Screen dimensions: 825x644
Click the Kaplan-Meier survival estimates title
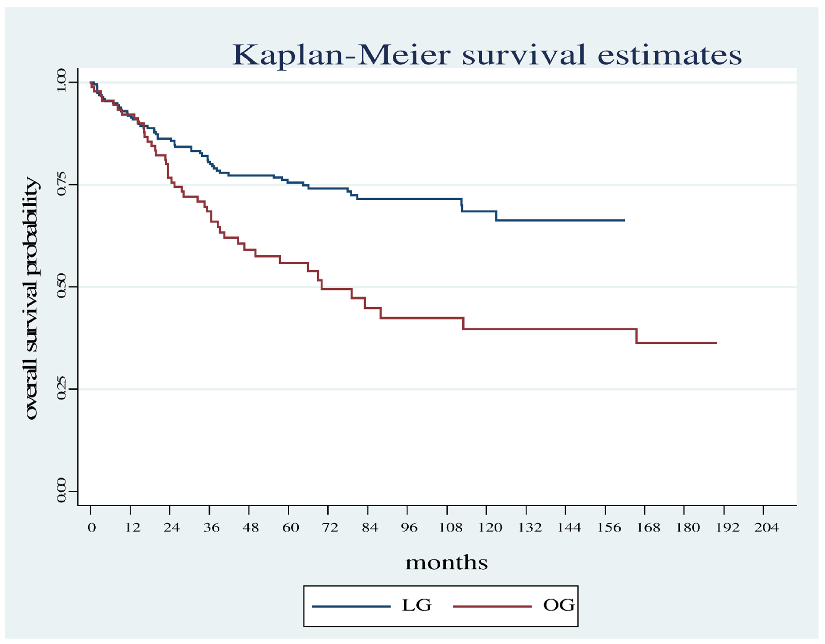point(487,55)
